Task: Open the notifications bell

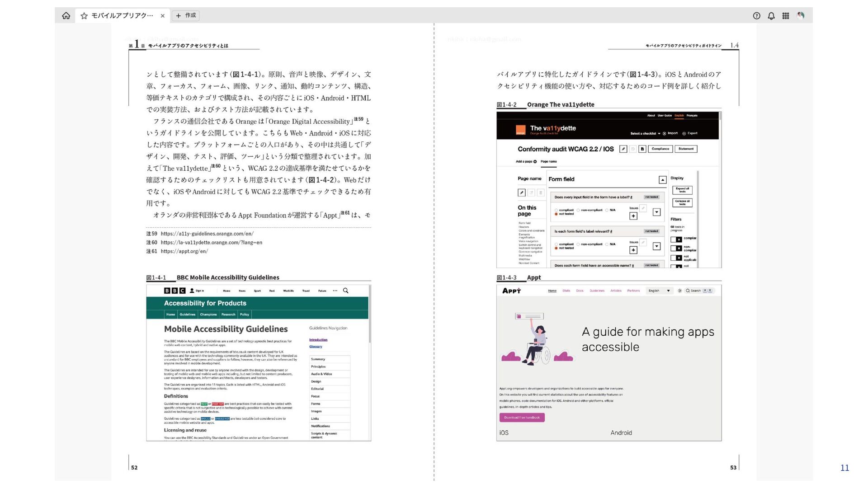Action: point(771,16)
